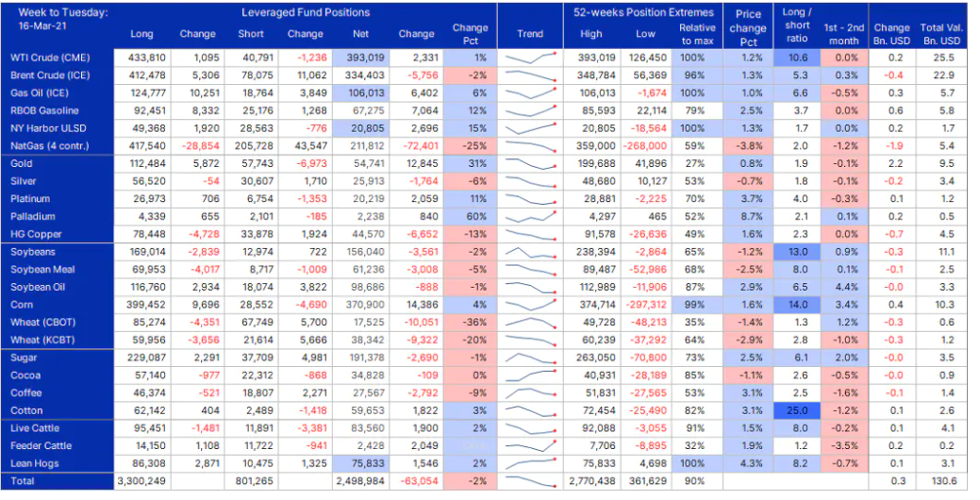Click the Feeder Cattle trend sparkline
The image size is (980, 500).
(x=530, y=446)
